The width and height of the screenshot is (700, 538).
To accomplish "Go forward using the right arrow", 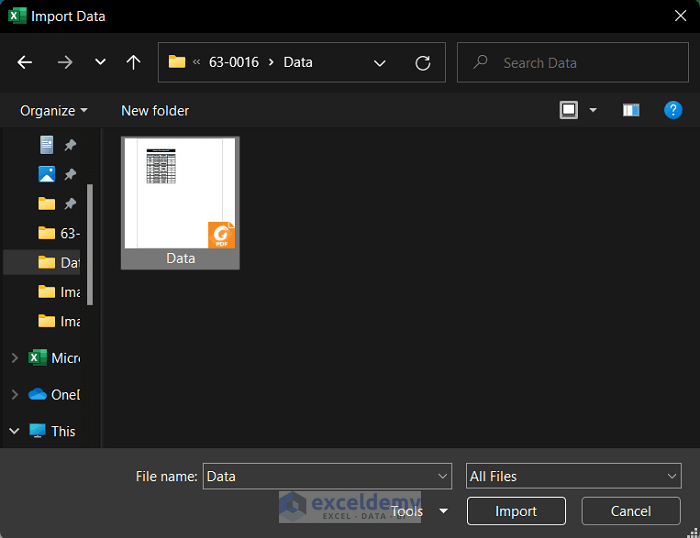I will click(65, 62).
